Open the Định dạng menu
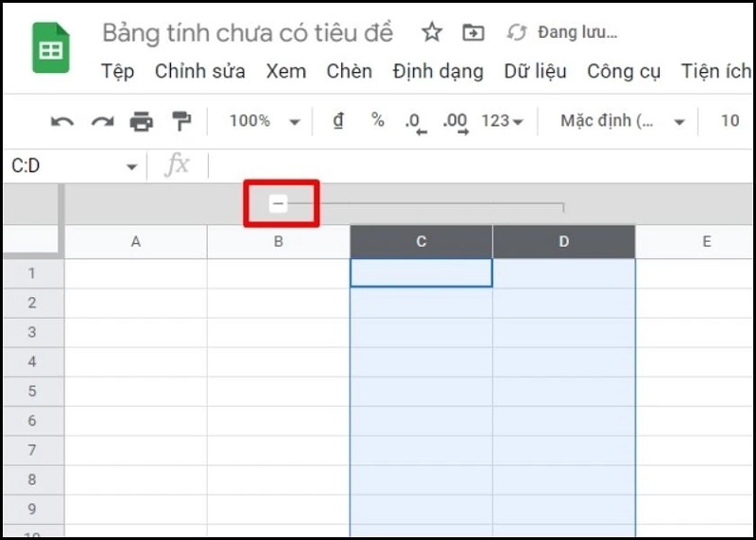 pos(438,72)
